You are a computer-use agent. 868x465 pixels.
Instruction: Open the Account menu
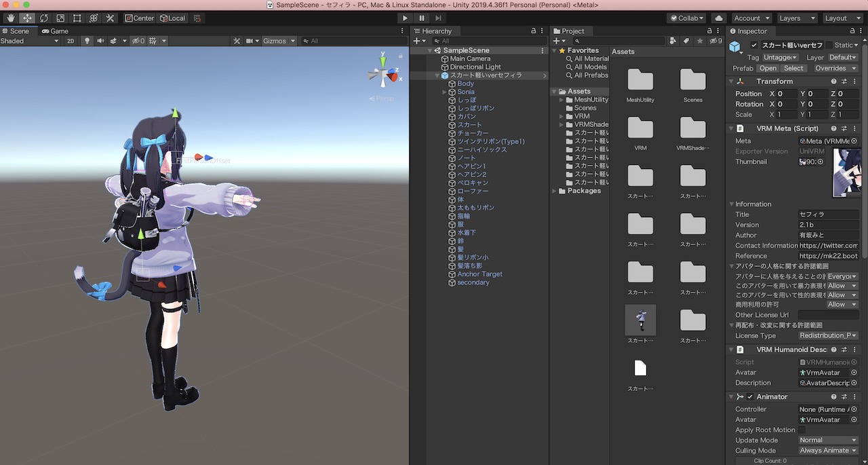pos(751,18)
